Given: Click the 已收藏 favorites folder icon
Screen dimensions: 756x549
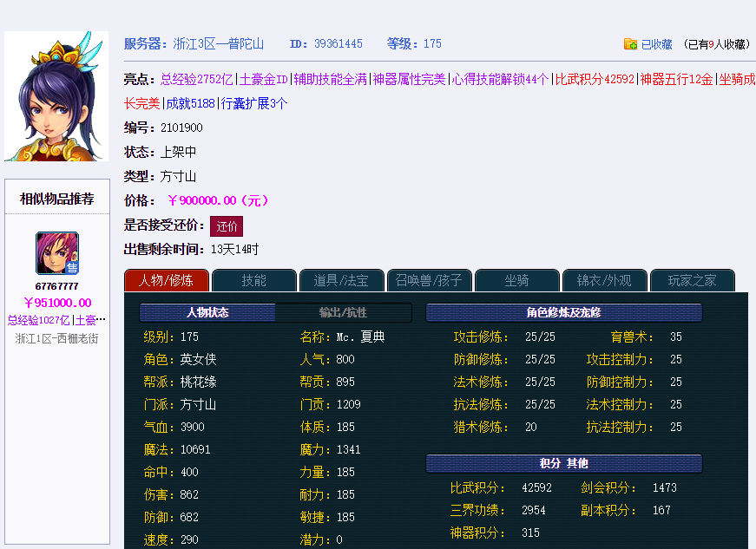Looking at the screenshot, I should coord(630,44).
